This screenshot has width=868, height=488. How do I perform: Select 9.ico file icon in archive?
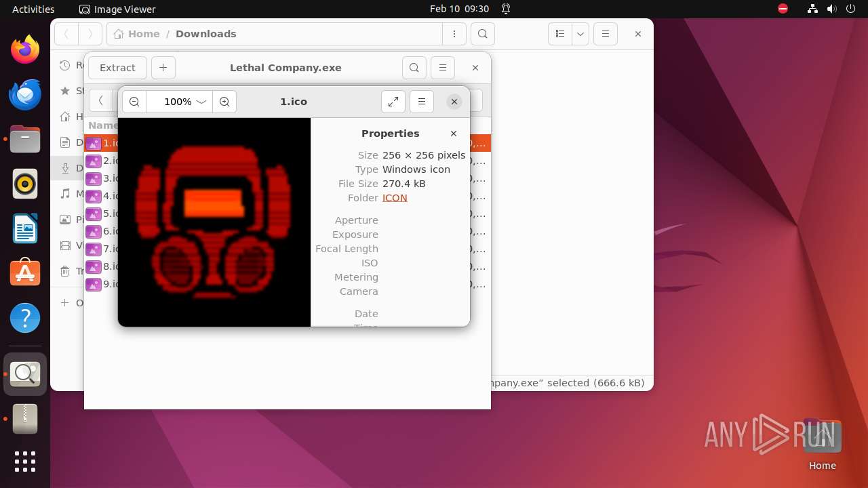(93, 285)
